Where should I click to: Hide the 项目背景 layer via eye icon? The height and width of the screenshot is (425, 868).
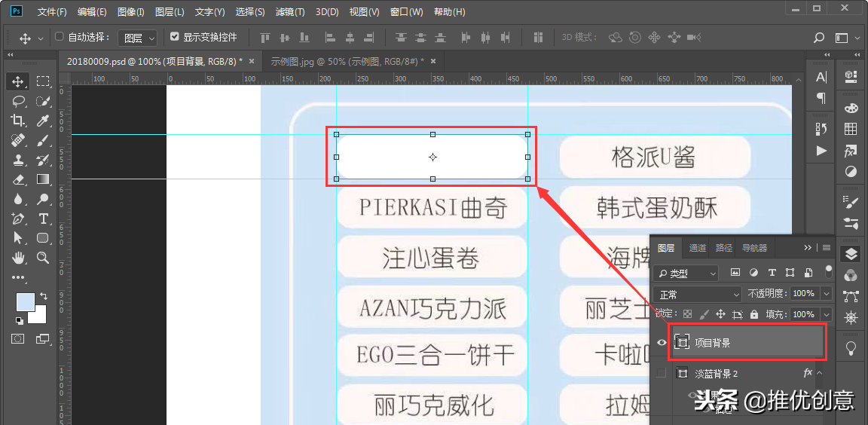click(662, 343)
